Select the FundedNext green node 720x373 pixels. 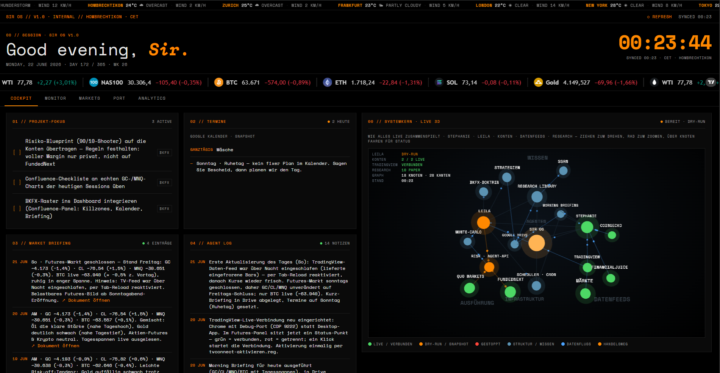(510, 292)
